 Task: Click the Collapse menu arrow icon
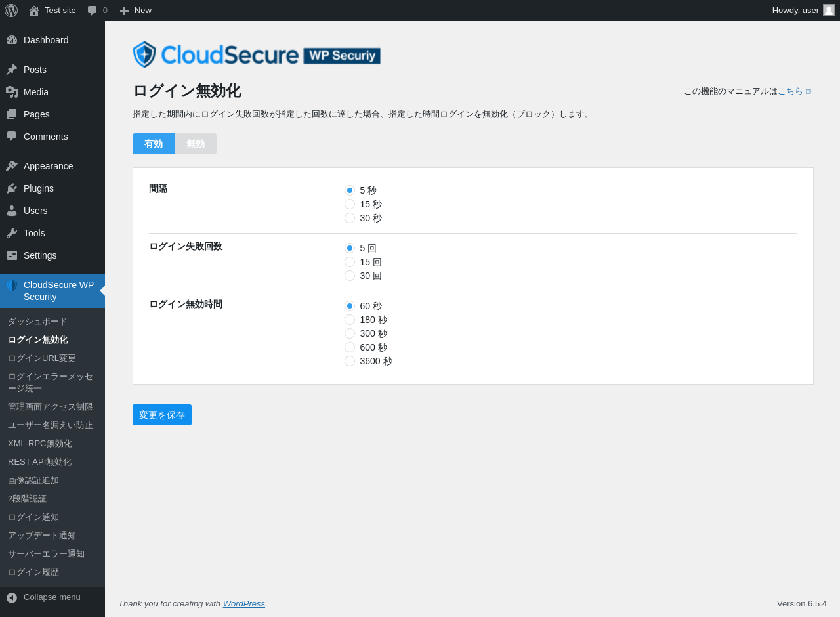(x=12, y=597)
